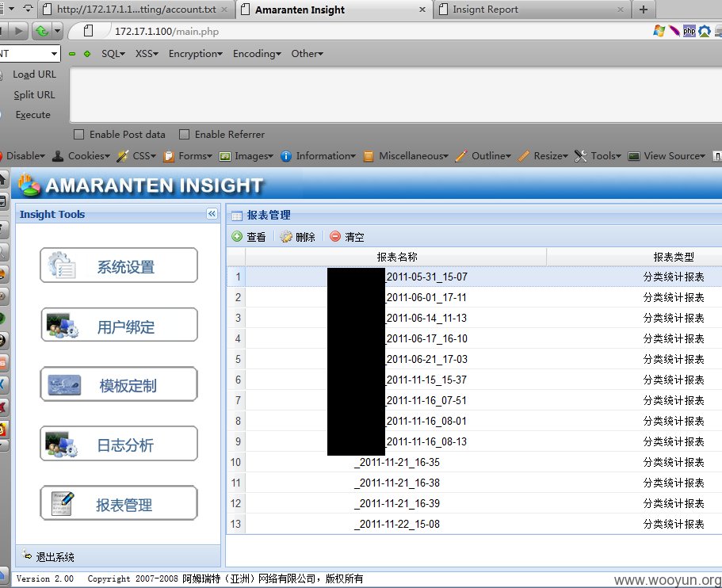Enable the Referrer checkbox
The width and height of the screenshot is (722, 588).
coord(184,135)
